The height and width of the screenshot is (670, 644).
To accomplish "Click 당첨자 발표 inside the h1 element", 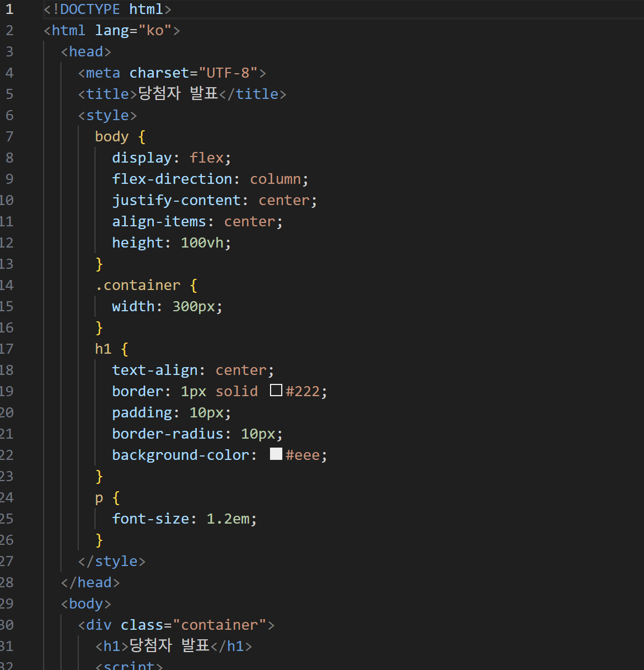I will tap(169, 645).
